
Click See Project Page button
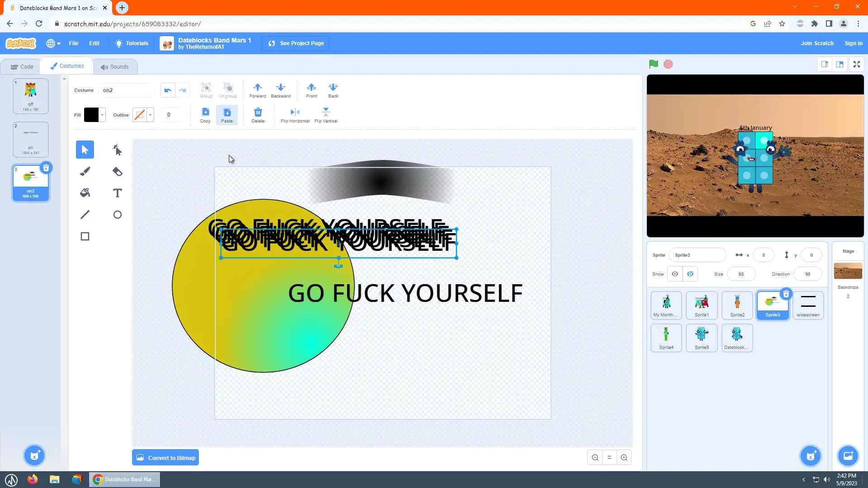click(x=296, y=43)
